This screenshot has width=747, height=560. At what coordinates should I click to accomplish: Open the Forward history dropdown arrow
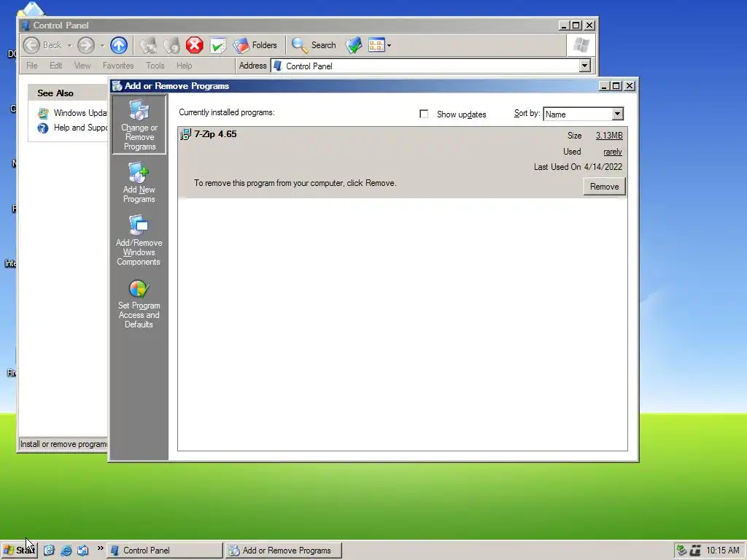click(102, 45)
